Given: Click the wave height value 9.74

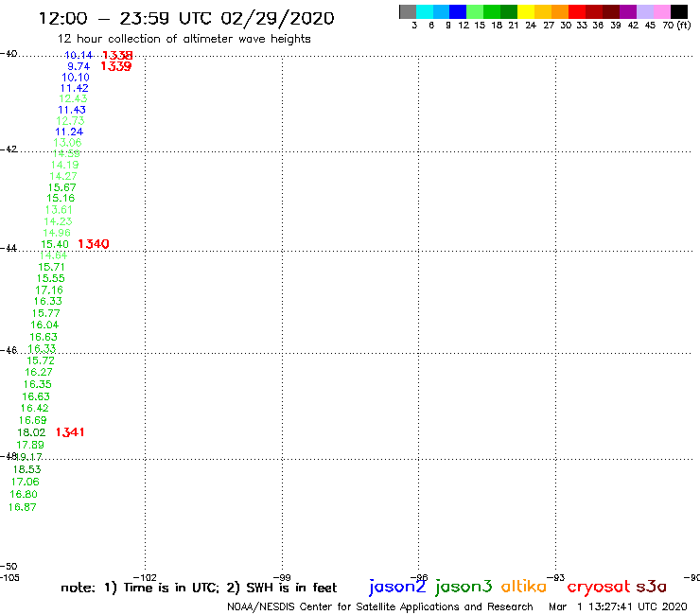Looking at the screenshot, I should point(79,66).
